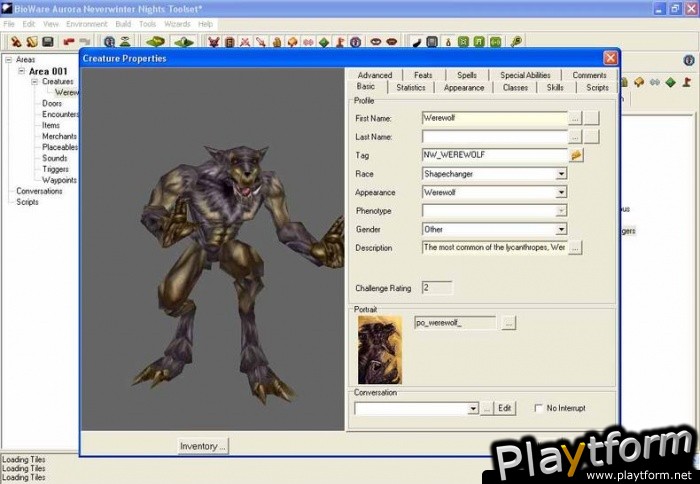This screenshot has height=484, width=700.
Task: Click the ellipsis button beside Description
Action: [x=575, y=247]
